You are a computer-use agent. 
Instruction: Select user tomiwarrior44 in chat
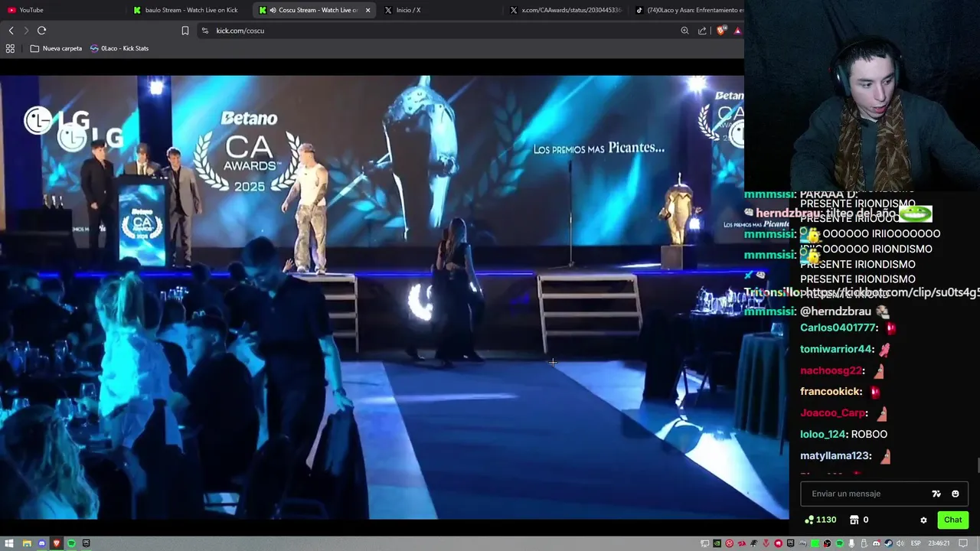[x=836, y=349]
